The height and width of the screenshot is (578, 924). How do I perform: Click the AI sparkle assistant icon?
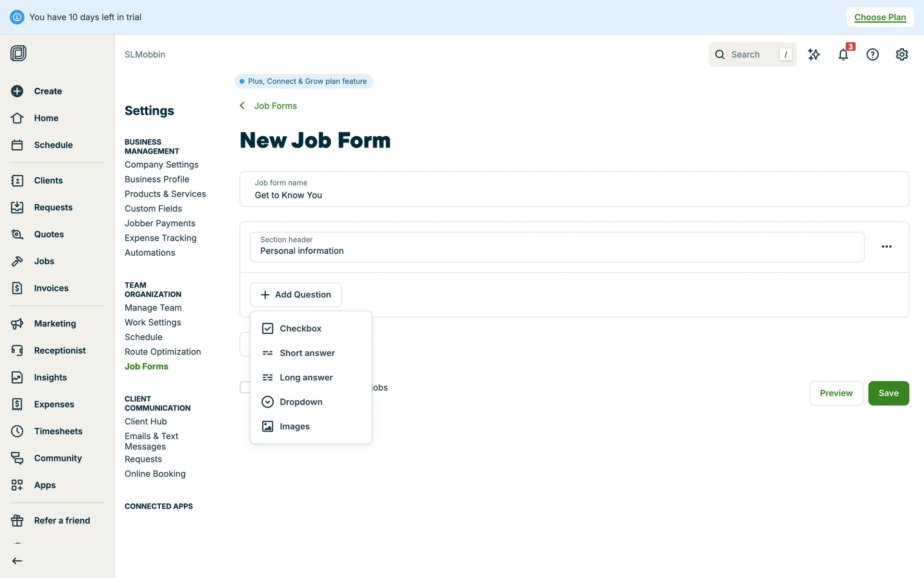coord(814,54)
